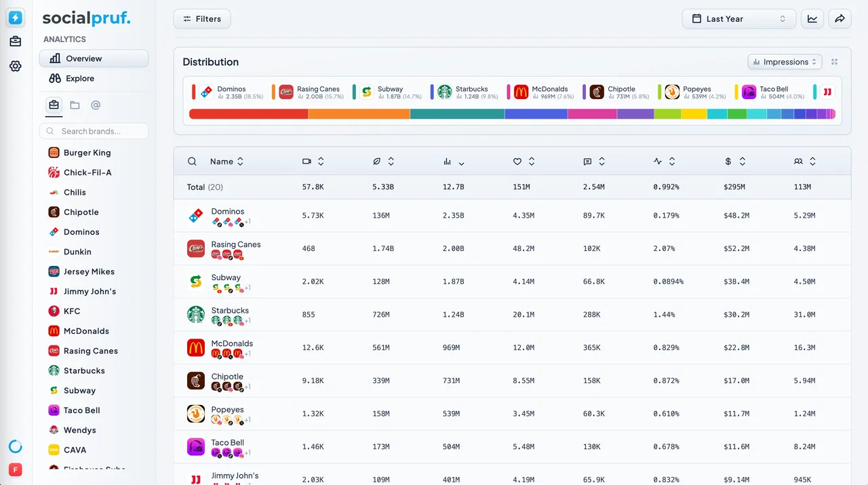Sort by the bar chart impressions column
This screenshot has height=485, width=868.
point(454,161)
